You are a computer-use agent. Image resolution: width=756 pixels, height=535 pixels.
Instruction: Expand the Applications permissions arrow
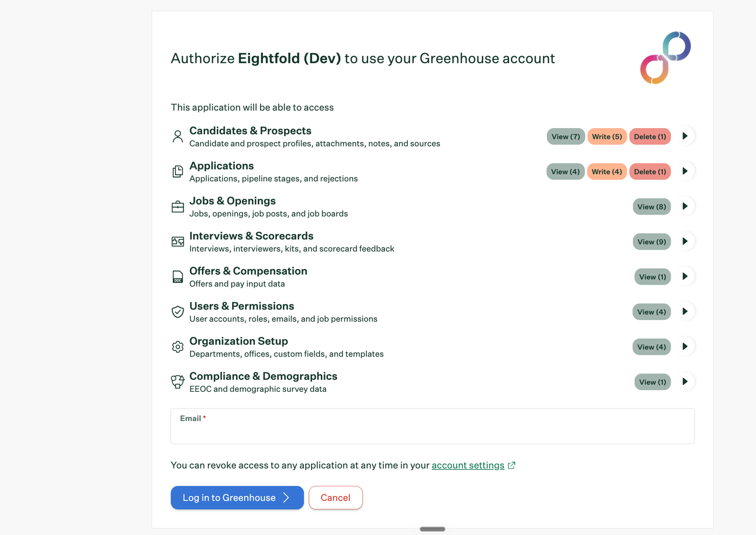tap(685, 171)
